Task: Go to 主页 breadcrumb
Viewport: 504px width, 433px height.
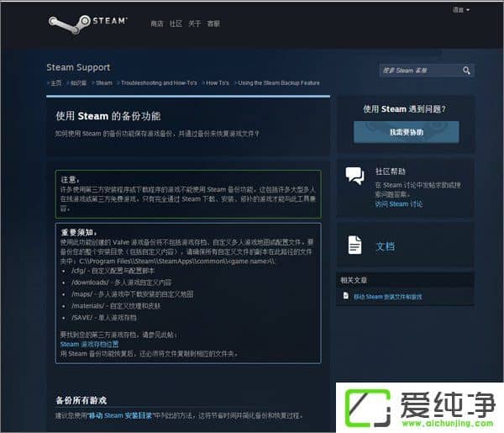Action: (56, 83)
